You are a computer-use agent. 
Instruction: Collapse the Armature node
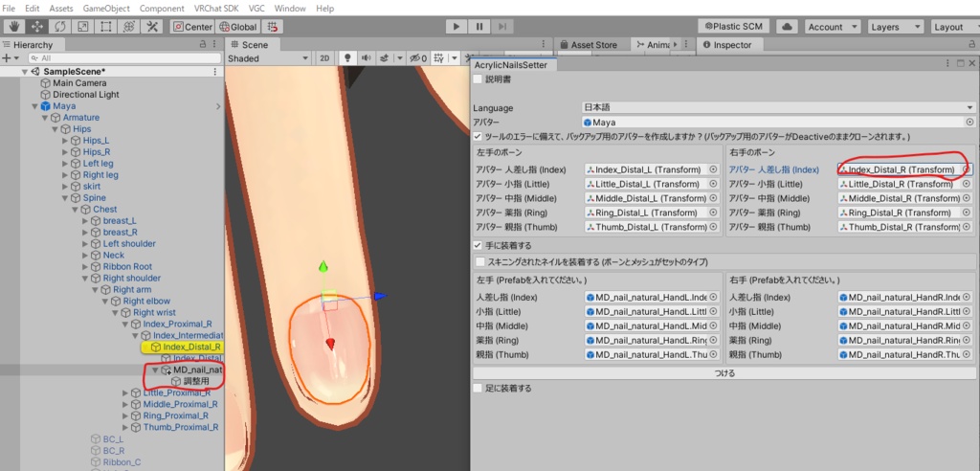click(x=44, y=118)
